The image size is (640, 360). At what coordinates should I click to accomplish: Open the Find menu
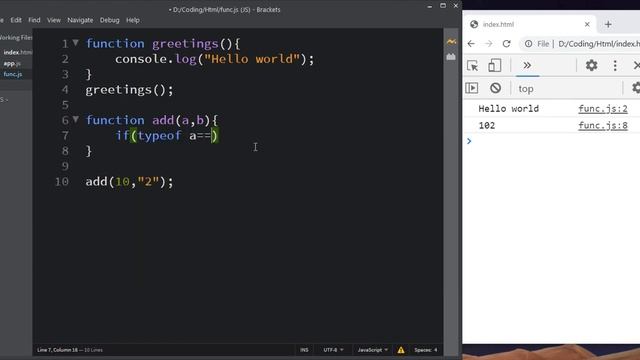pyautogui.click(x=34, y=20)
